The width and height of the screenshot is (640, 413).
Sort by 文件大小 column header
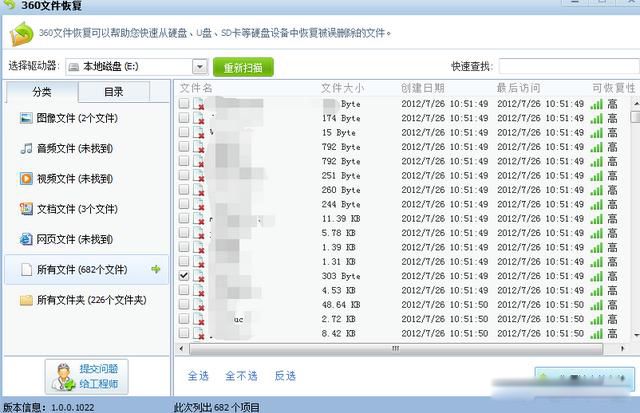pyautogui.click(x=342, y=88)
